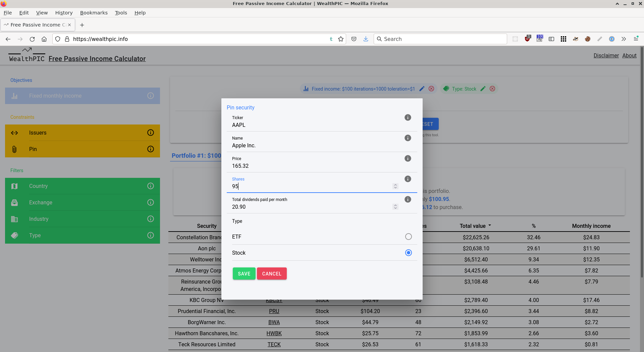Click the Total dividends info icon
This screenshot has width=644, height=352.
[408, 199]
